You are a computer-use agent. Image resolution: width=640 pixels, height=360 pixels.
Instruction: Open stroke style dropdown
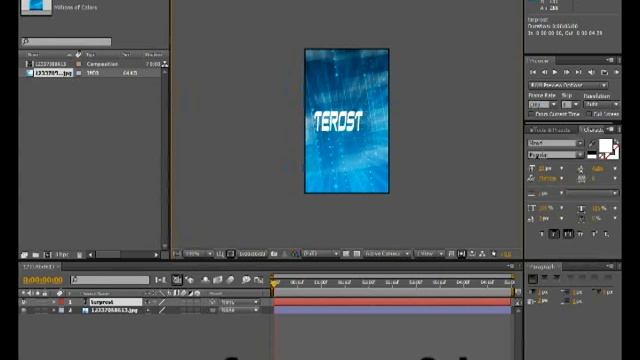(x=592, y=193)
